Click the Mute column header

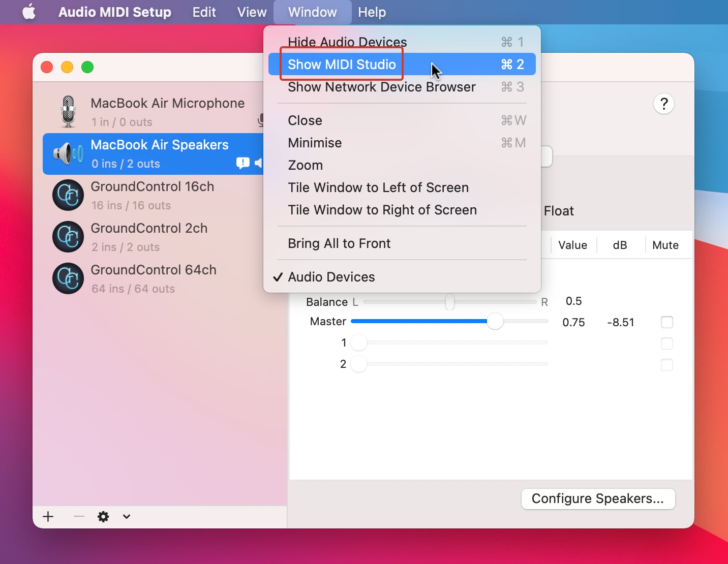665,245
